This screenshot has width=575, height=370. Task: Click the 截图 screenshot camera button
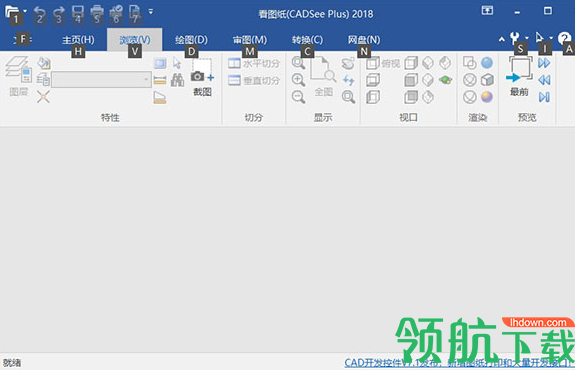pos(202,77)
